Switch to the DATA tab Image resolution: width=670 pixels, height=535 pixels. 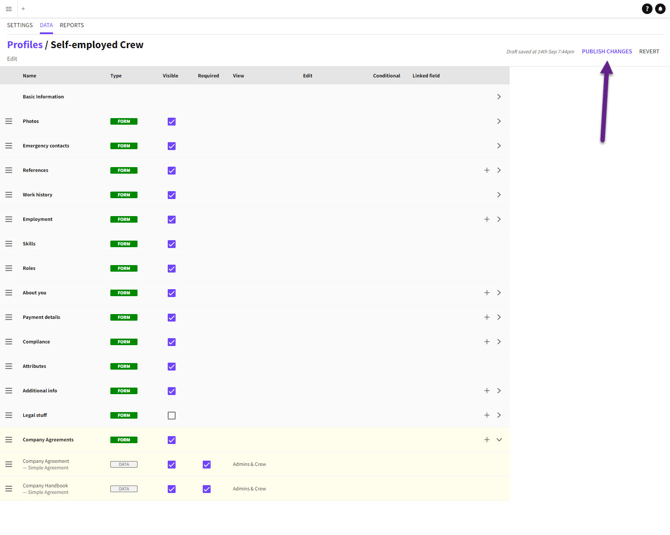tap(46, 25)
